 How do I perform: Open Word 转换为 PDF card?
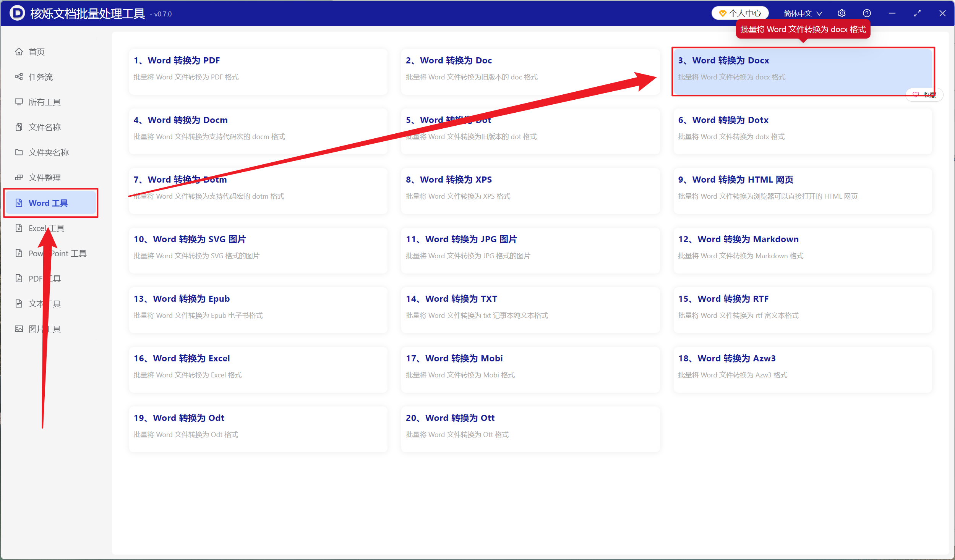point(258,71)
